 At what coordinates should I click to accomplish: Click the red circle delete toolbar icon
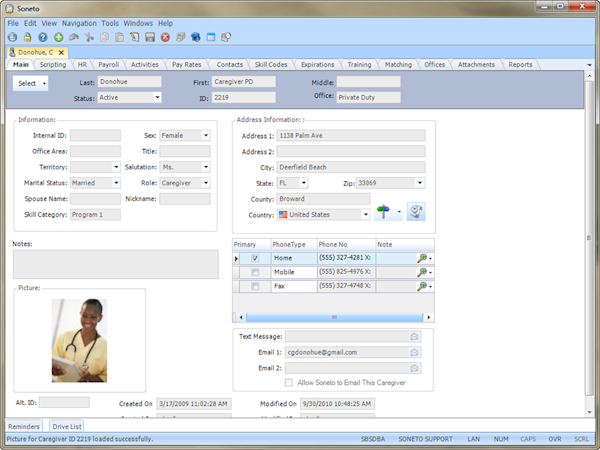click(x=165, y=37)
